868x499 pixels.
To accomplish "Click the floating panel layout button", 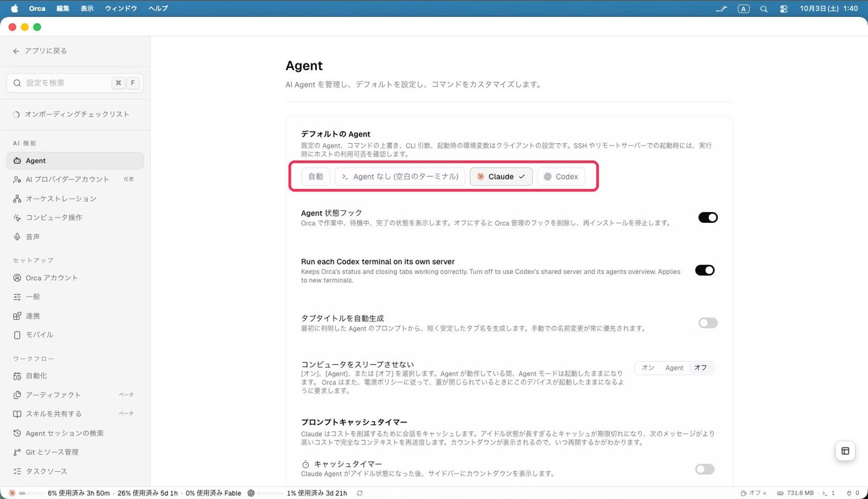I will click(845, 451).
